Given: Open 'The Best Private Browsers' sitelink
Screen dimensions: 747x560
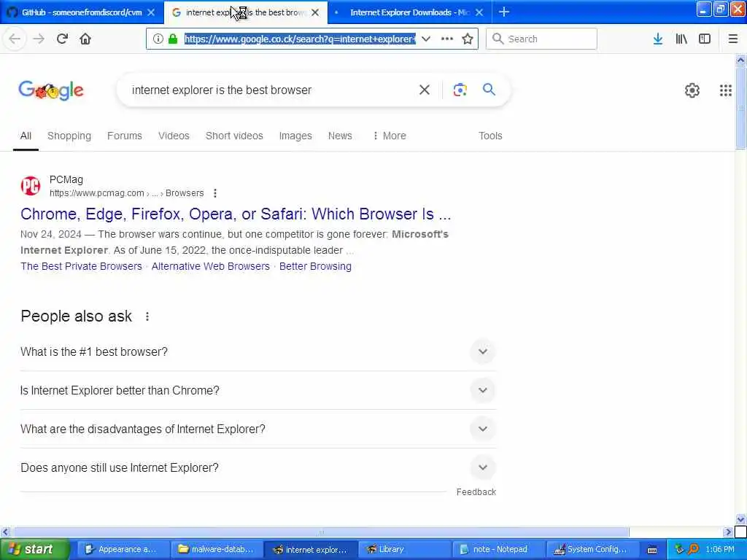Looking at the screenshot, I should [81, 266].
